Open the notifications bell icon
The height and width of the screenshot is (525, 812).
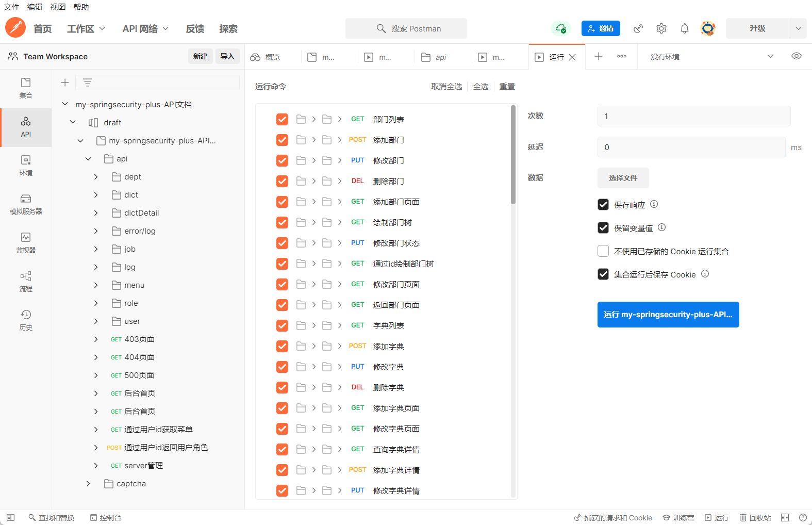(x=685, y=28)
